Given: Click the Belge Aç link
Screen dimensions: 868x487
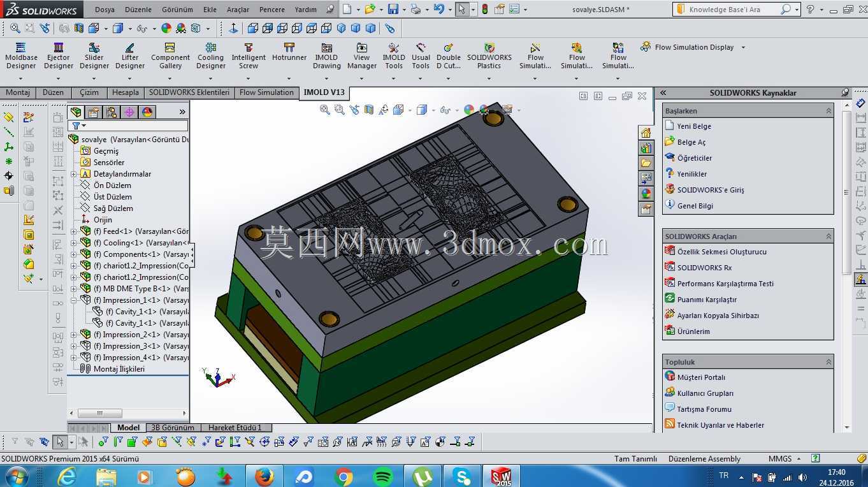Looking at the screenshot, I should (x=691, y=142).
